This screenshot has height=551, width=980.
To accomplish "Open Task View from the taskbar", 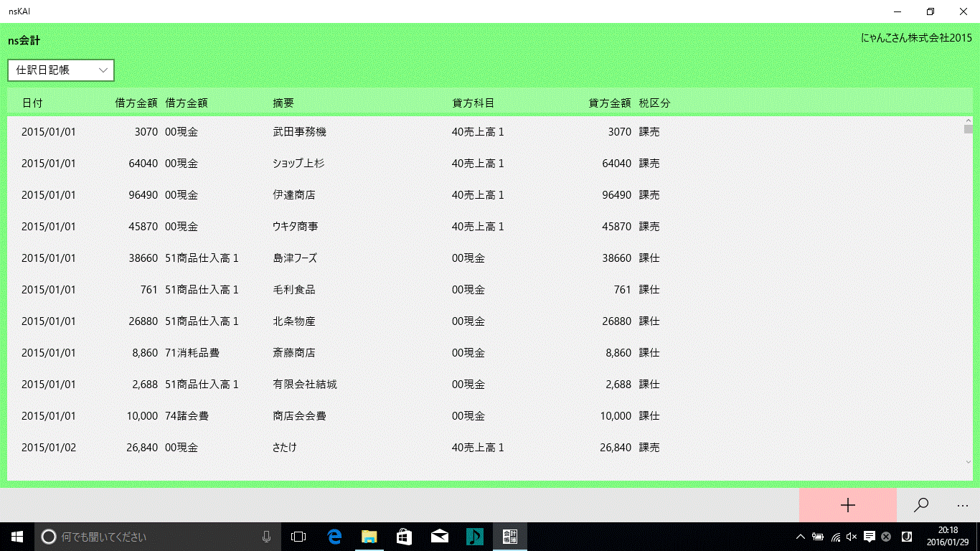I will coord(298,537).
